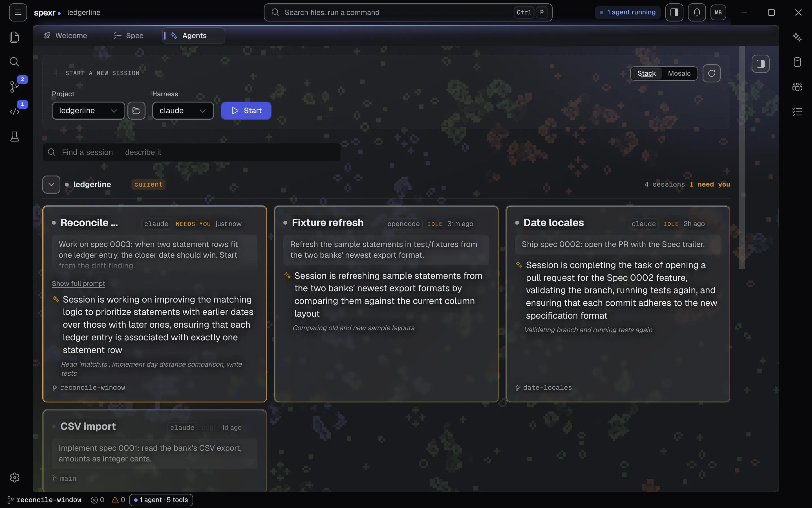Start a new agent session
Viewport: 812px width, 508px height.
pyautogui.click(x=246, y=111)
